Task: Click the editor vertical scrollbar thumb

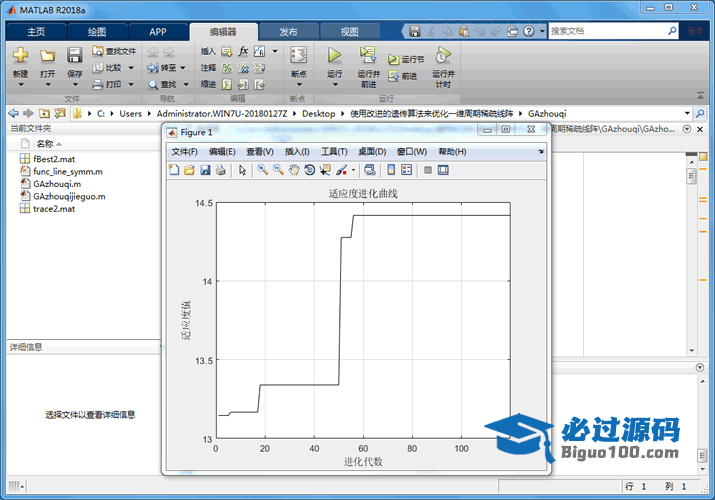Action: click(x=691, y=176)
